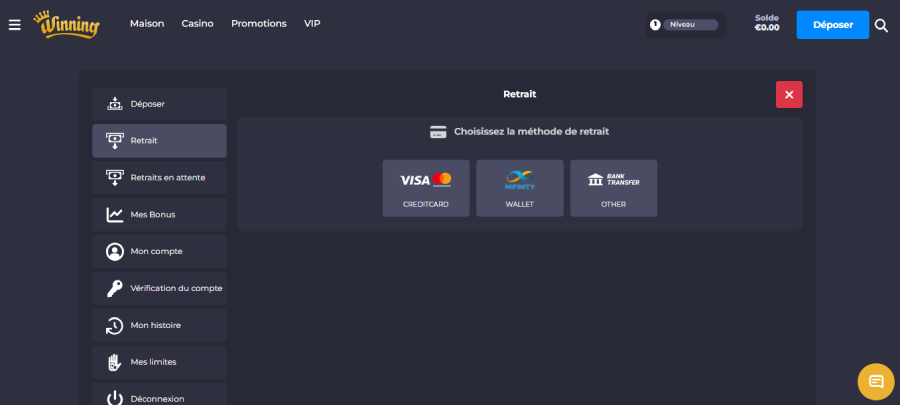Open Mon histoire section

160,325
